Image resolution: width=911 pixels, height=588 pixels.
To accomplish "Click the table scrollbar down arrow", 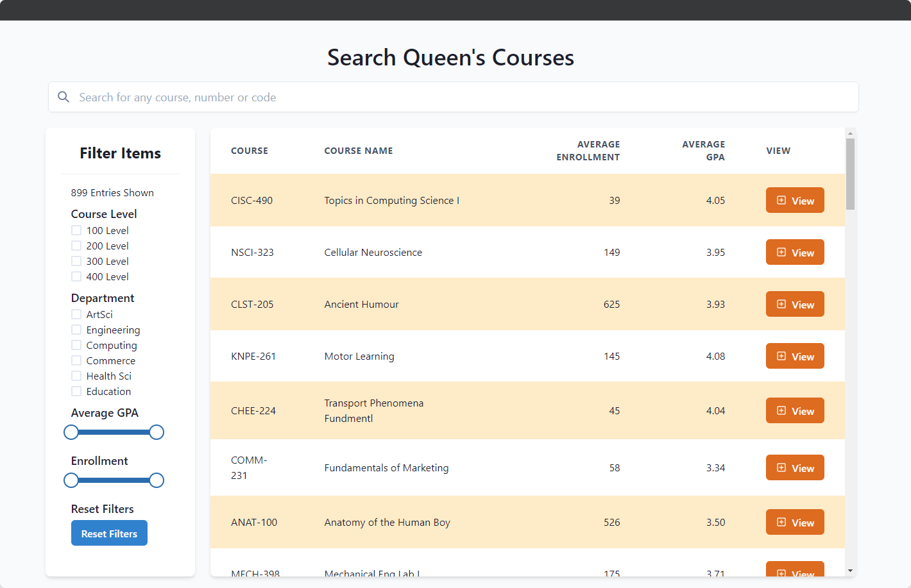I will [850, 571].
